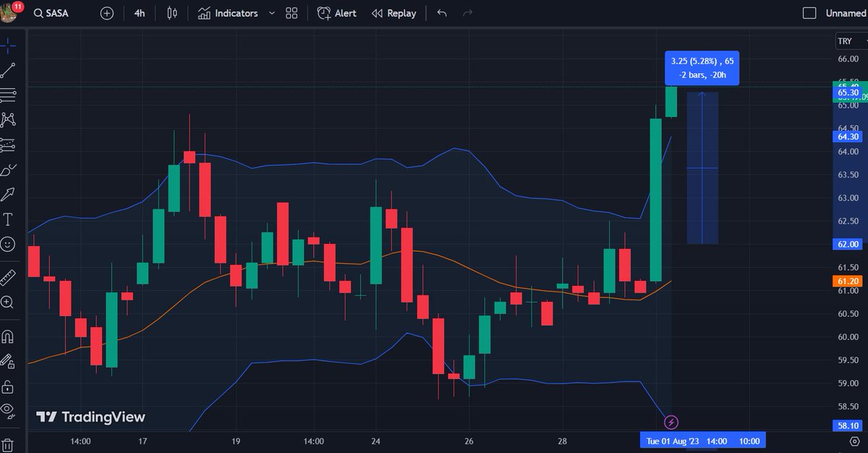This screenshot has width=868, height=453.
Task: Open the indicator templates grid icon
Action: 292,13
